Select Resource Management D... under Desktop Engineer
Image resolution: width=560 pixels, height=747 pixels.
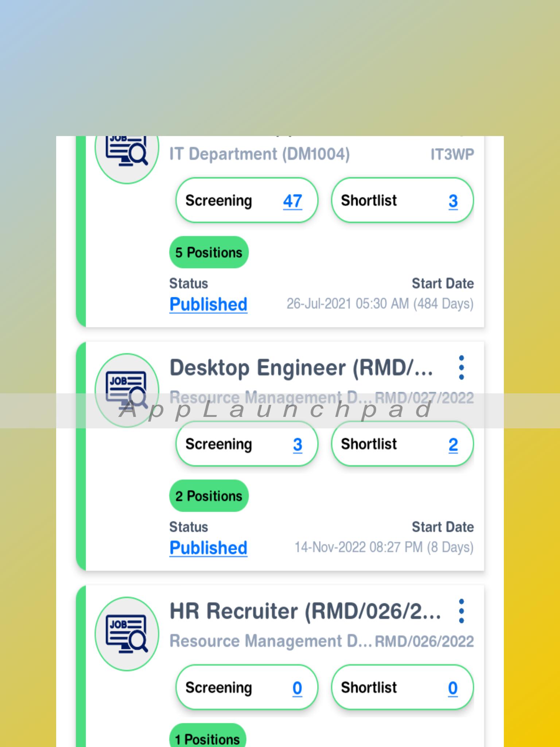click(271, 398)
